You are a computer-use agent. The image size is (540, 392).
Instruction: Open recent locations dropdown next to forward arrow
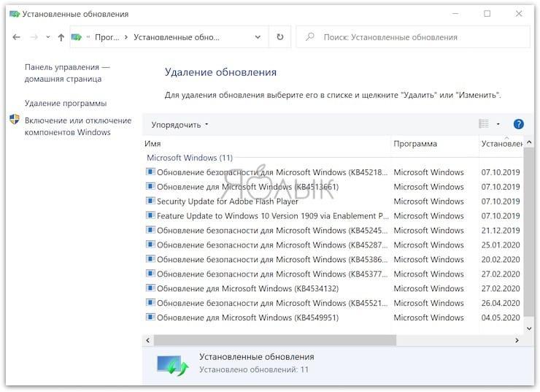[x=48, y=37]
